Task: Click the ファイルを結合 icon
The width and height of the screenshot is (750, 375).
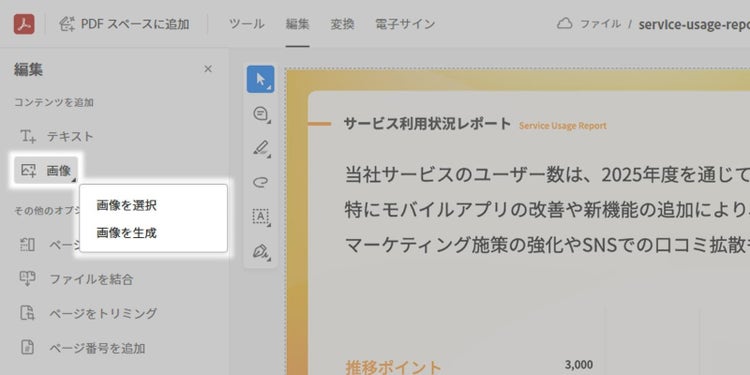Action: coord(28,279)
